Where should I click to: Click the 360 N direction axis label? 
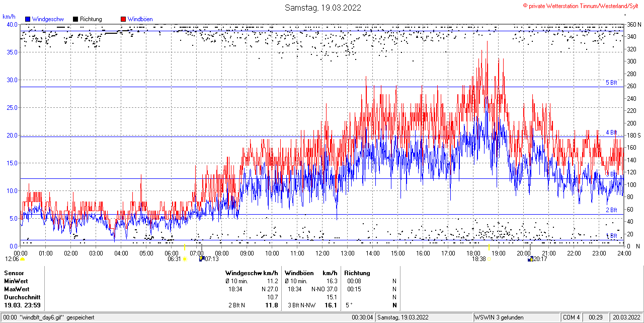633,24
